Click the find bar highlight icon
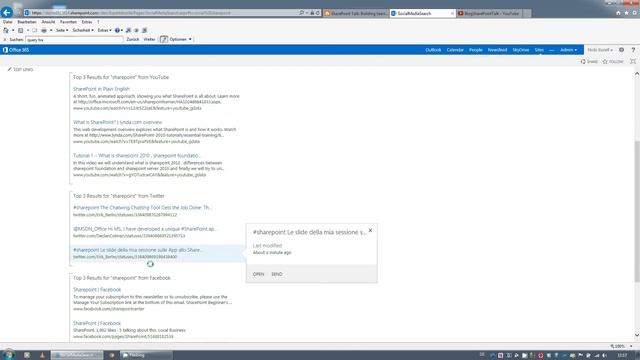Screen dimensions: 640x360 [x=164, y=39]
